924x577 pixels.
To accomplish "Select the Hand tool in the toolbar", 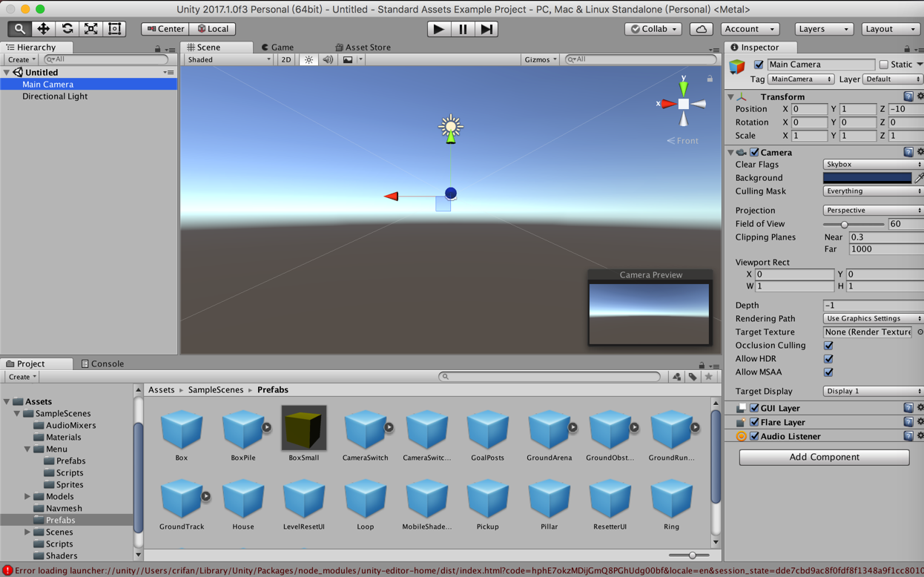I will 19,29.
